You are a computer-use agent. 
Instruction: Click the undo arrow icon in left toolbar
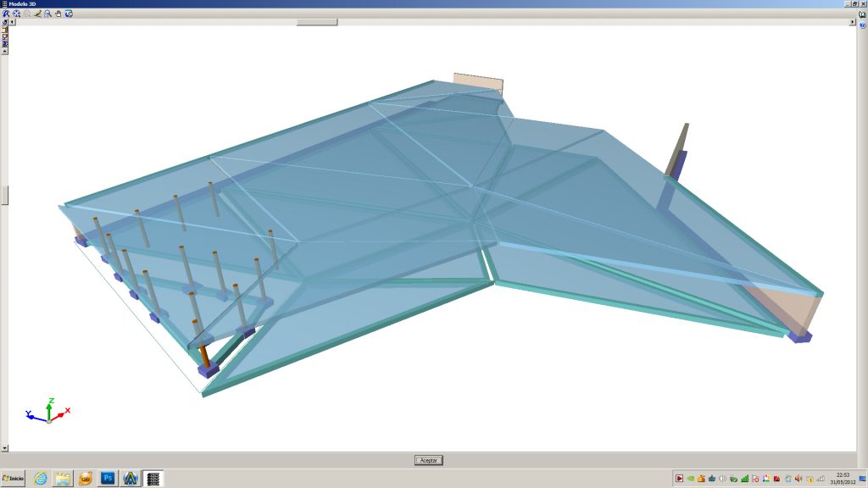click(5, 22)
